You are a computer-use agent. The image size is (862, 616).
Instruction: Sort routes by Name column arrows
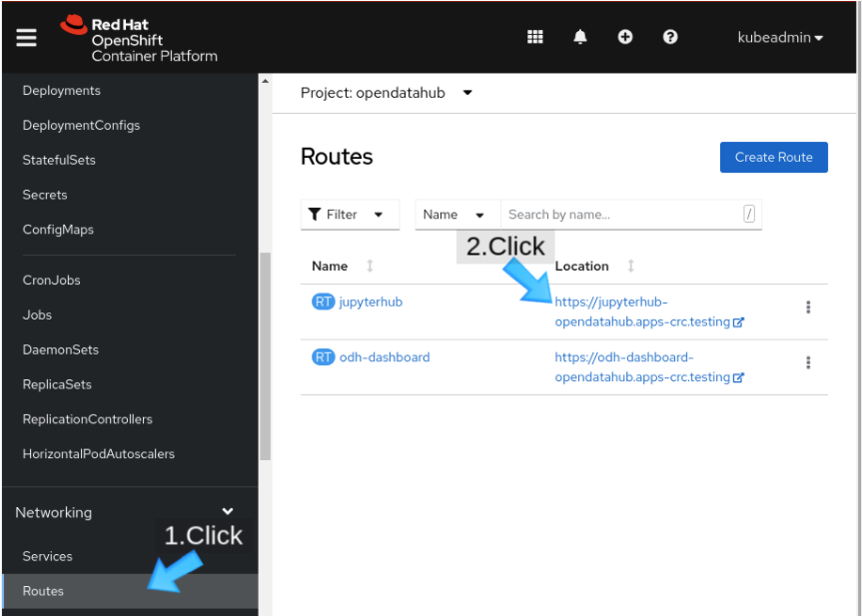click(371, 266)
